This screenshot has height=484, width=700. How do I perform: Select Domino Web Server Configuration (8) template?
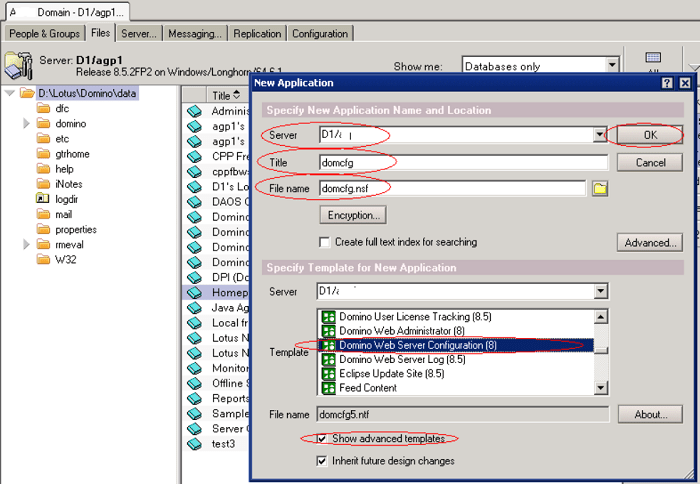(x=457, y=345)
